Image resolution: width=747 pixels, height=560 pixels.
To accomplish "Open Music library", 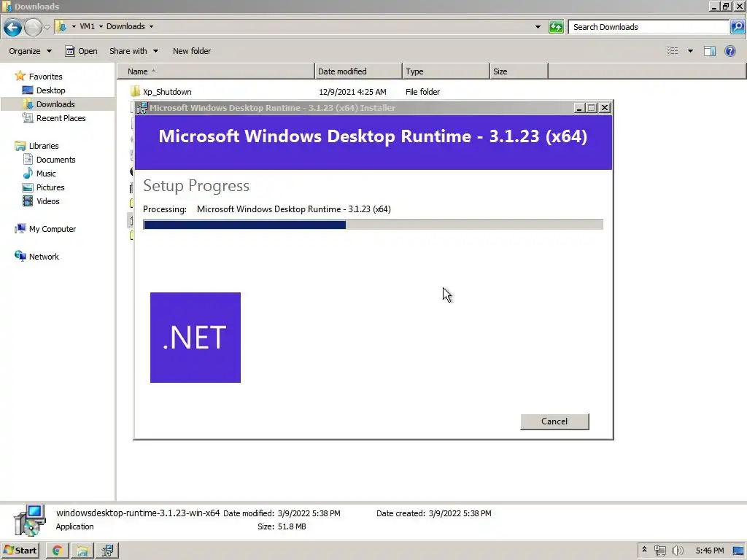I will (46, 174).
